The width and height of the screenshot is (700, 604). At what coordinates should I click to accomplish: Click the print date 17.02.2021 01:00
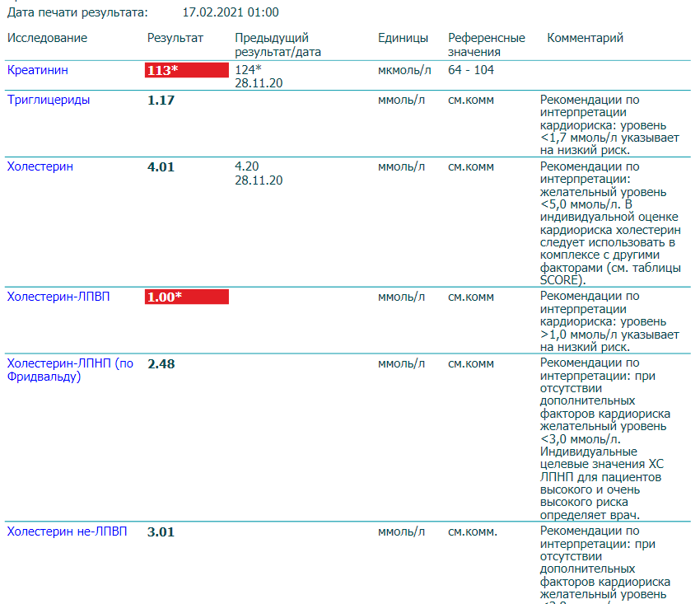(230, 12)
